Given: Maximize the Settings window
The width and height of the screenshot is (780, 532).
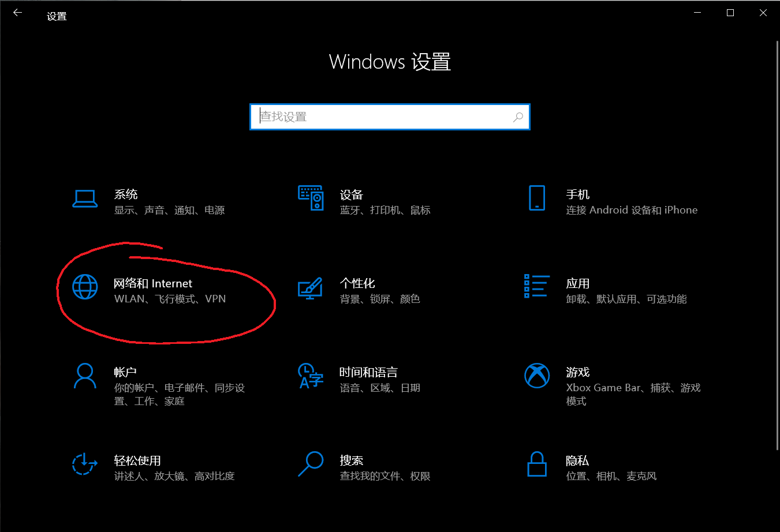Looking at the screenshot, I should click(730, 13).
